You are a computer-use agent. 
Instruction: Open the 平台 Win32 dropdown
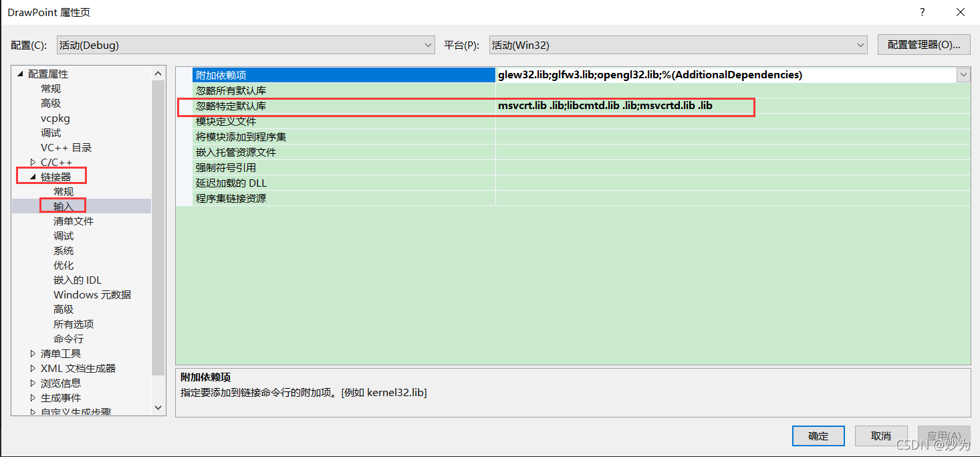(678, 45)
